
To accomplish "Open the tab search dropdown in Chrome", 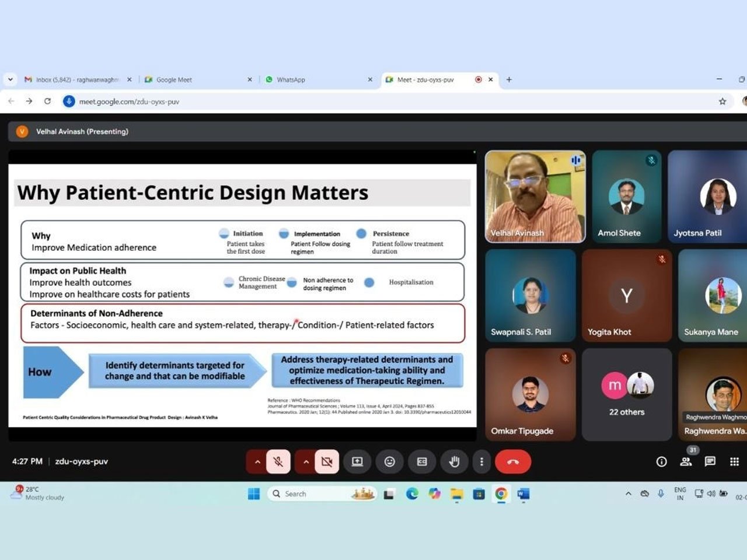I will coord(10,79).
